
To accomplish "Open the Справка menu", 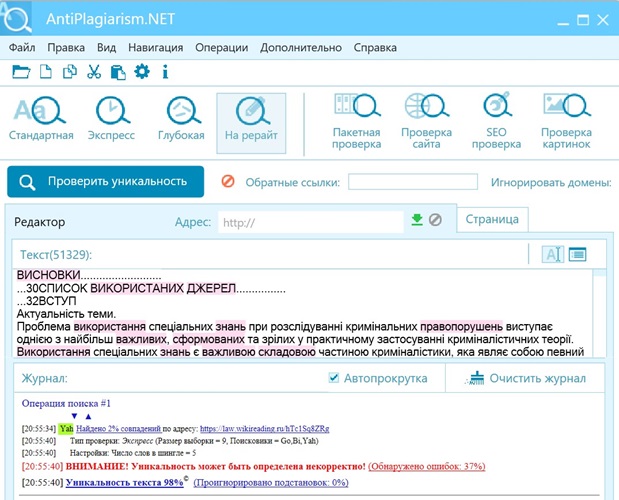I will [375, 47].
